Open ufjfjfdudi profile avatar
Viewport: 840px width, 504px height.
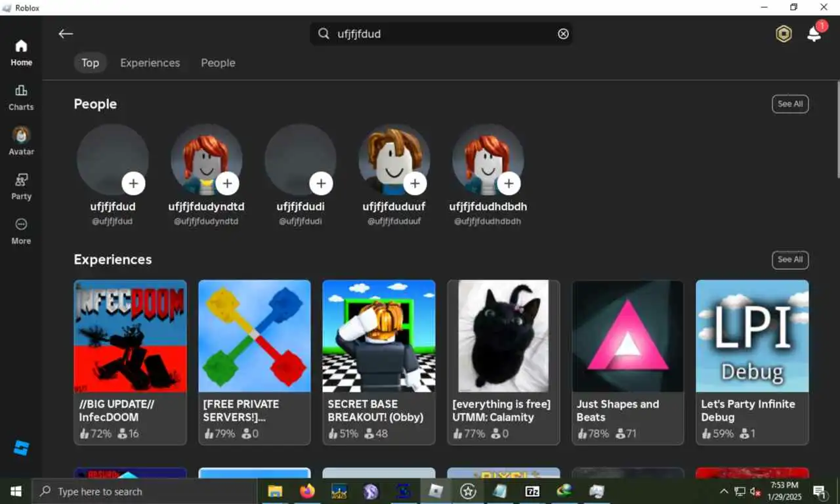coord(300,159)
